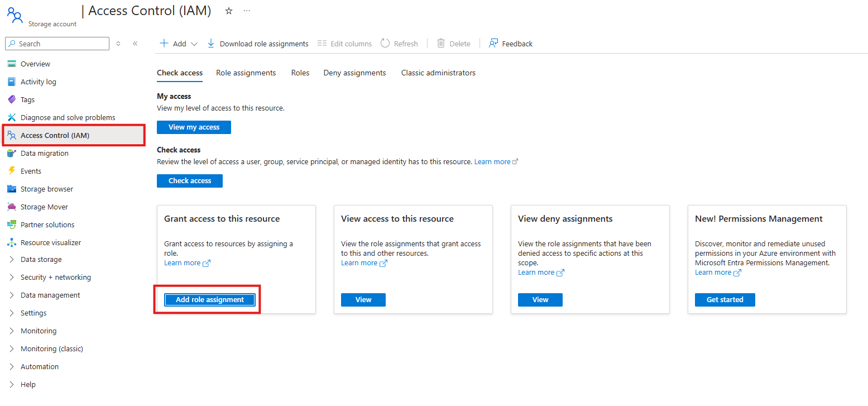Expand the Monitoring section
Viewport: 868px width, 406px height.
[x=12, y=331]
